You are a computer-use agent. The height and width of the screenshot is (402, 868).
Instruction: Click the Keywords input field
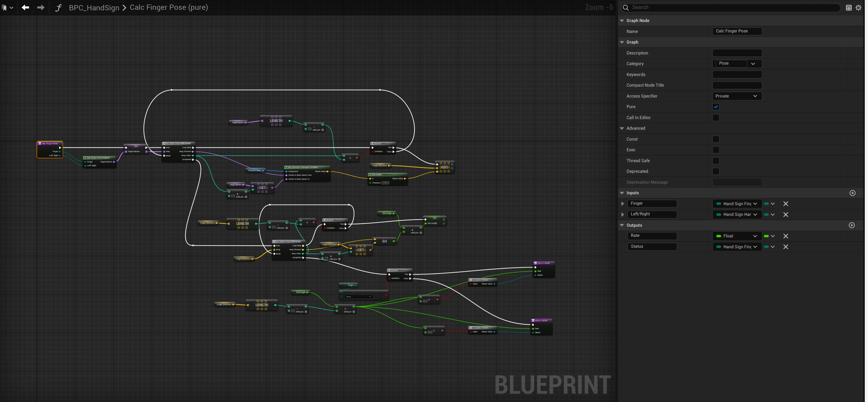click(x=737, y=74)
